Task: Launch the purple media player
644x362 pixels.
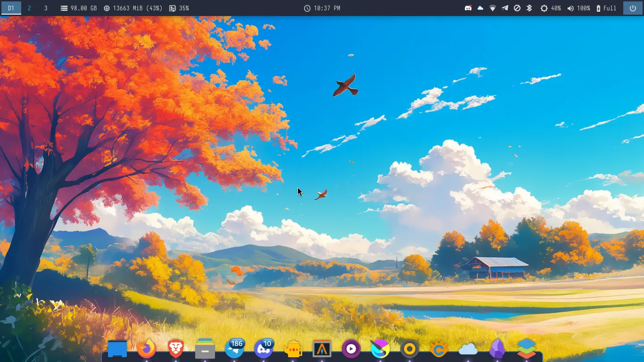Action: pyautogui.click(x=351, y=349)
